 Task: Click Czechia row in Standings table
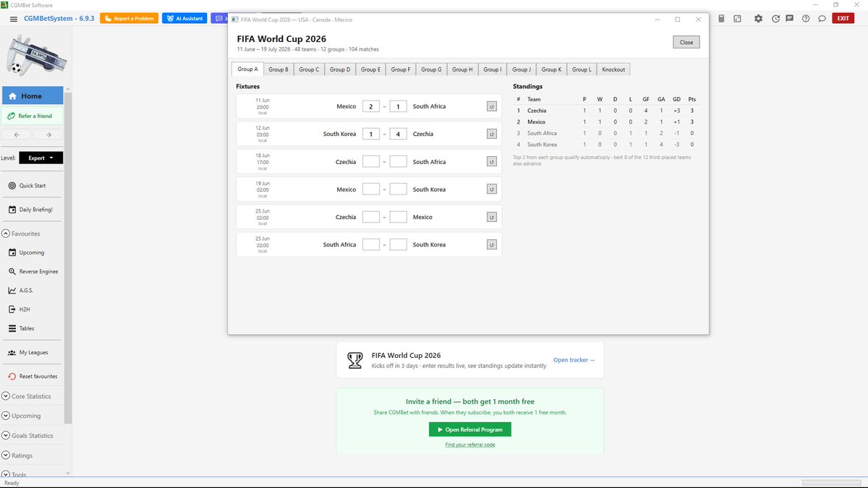606,111
